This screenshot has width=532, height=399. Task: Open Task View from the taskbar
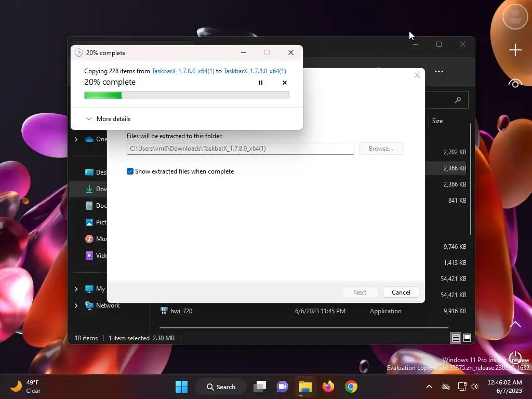(260, 387)
